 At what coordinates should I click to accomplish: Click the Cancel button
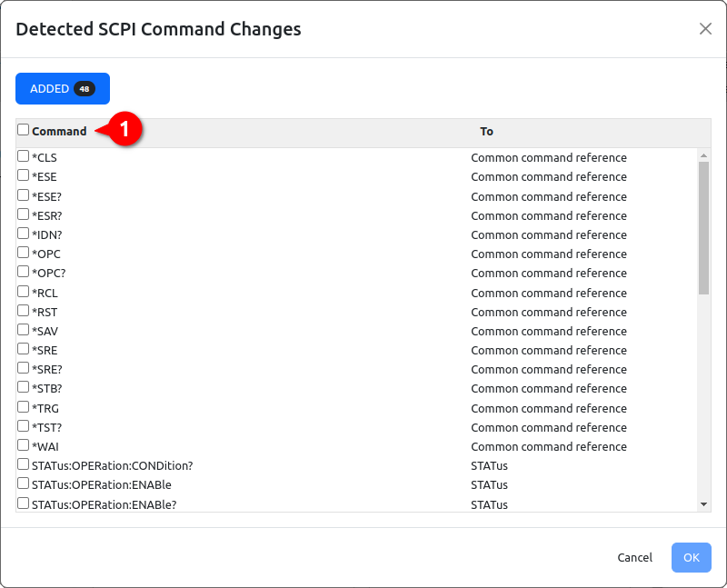click(x=634, y=557)
